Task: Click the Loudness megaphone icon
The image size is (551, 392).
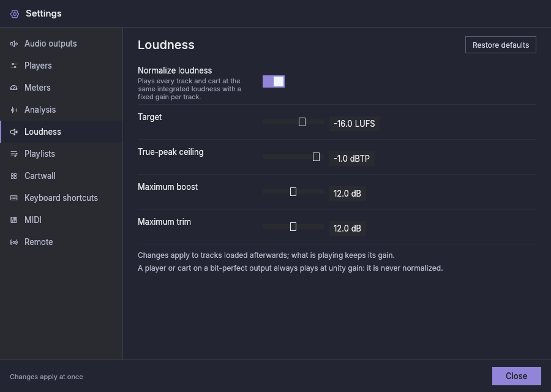Action: pos(13,132)
